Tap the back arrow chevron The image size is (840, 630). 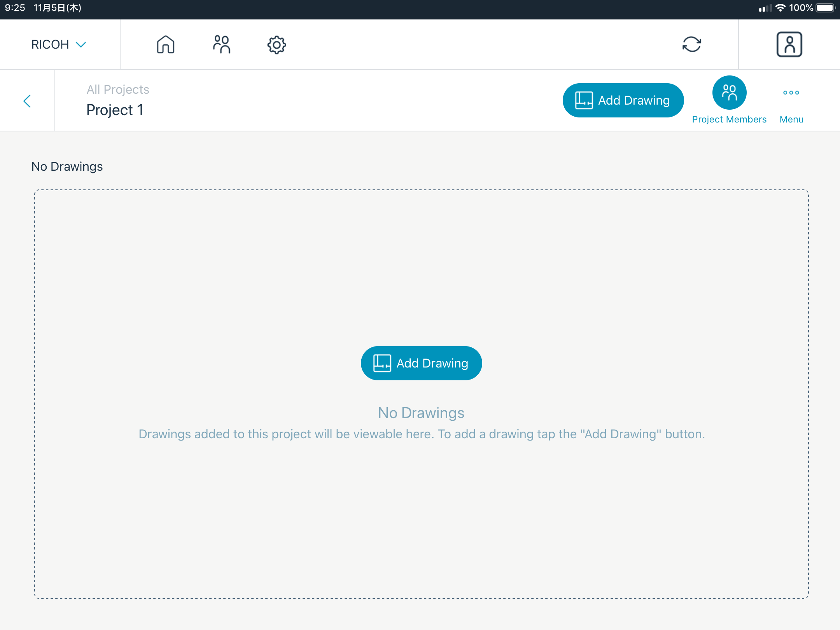(x=27, y=101)
